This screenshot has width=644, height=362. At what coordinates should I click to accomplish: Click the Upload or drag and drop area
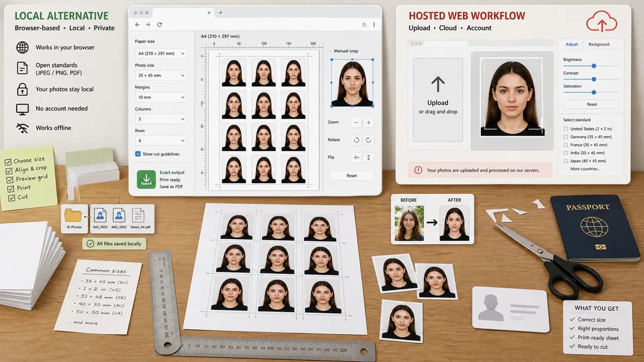(438, 100)
